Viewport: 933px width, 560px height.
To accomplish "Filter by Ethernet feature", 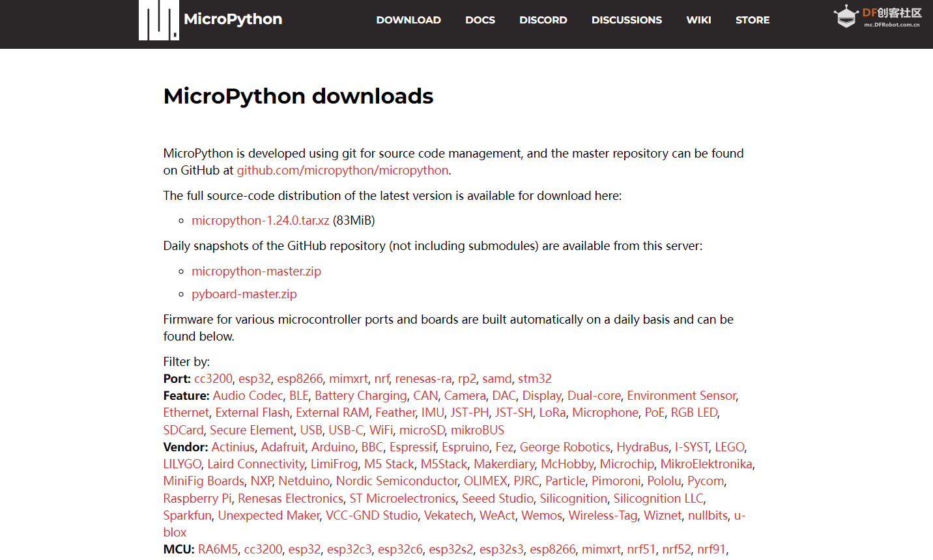I will point(186,413).
